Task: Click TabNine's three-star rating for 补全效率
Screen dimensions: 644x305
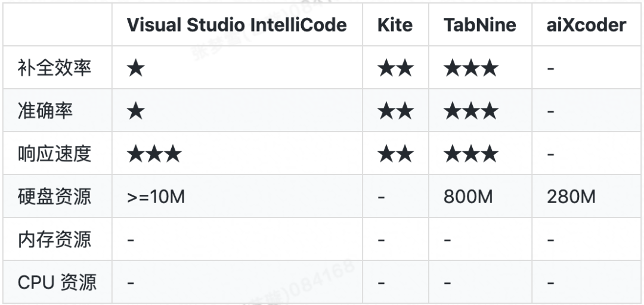Action: tap(471, 68)
